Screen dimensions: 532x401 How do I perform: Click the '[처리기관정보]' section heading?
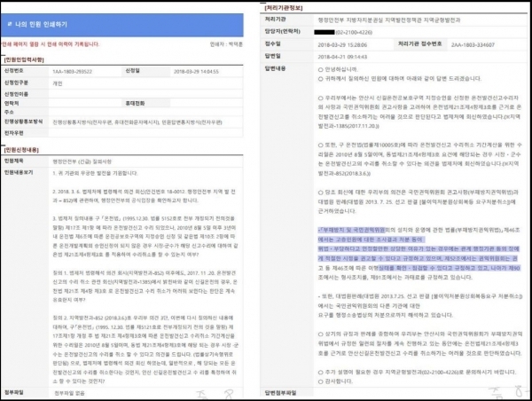tap(284, 8)
